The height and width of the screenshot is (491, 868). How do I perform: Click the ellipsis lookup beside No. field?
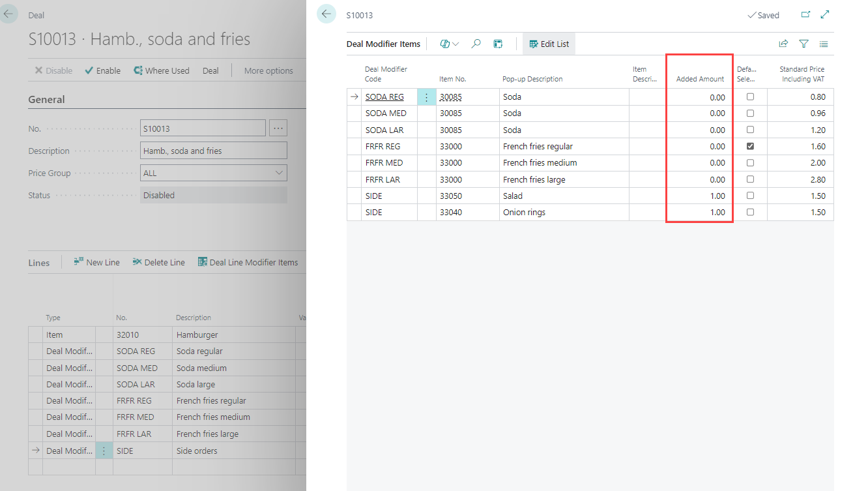click(278, 128)
